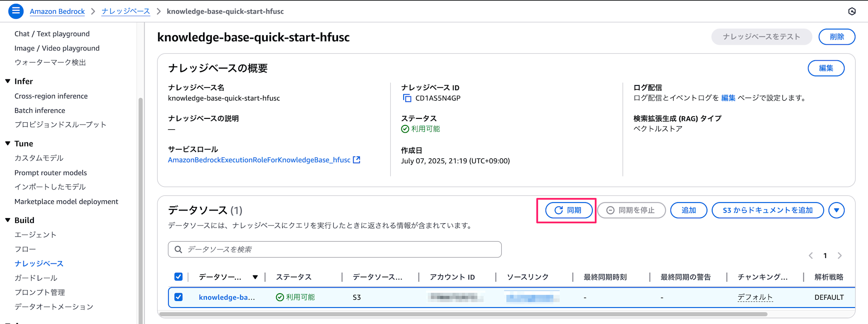
Task: Collapse the Build section
Action: coord(8,220)
